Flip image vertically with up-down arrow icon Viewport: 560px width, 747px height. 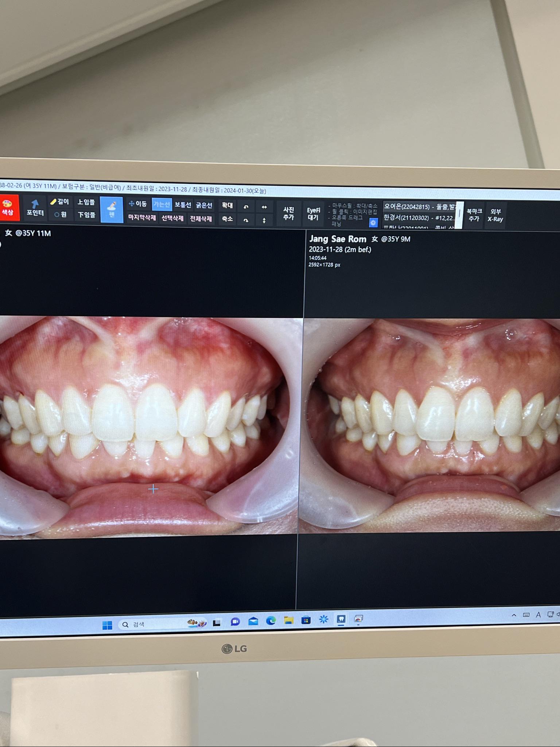264,220
